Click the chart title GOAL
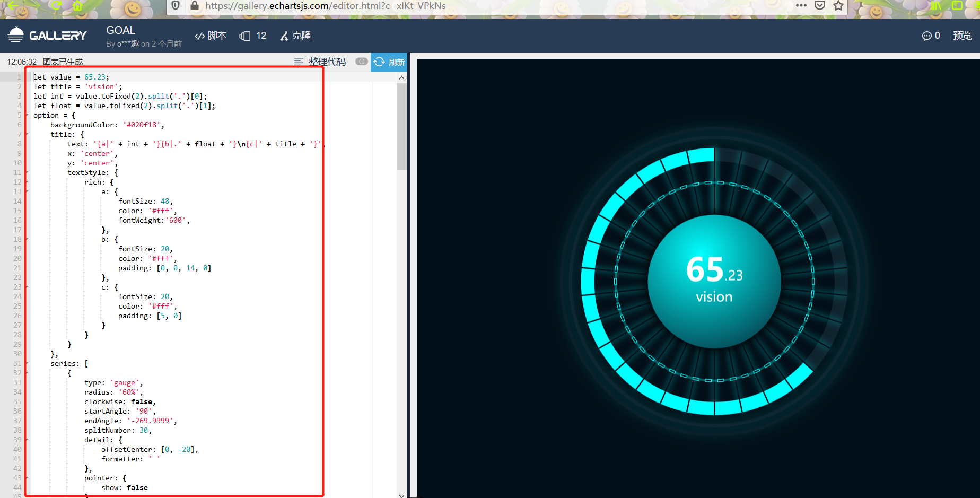The height and width of the screenshot is (498, 980). 120,30
